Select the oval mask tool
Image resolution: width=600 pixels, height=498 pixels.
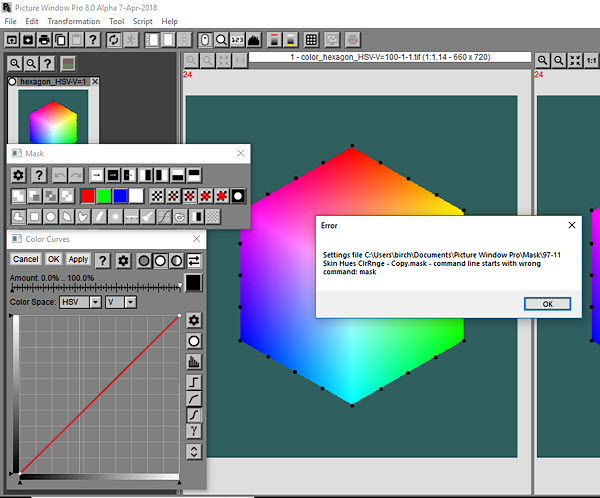click(50, 216)
